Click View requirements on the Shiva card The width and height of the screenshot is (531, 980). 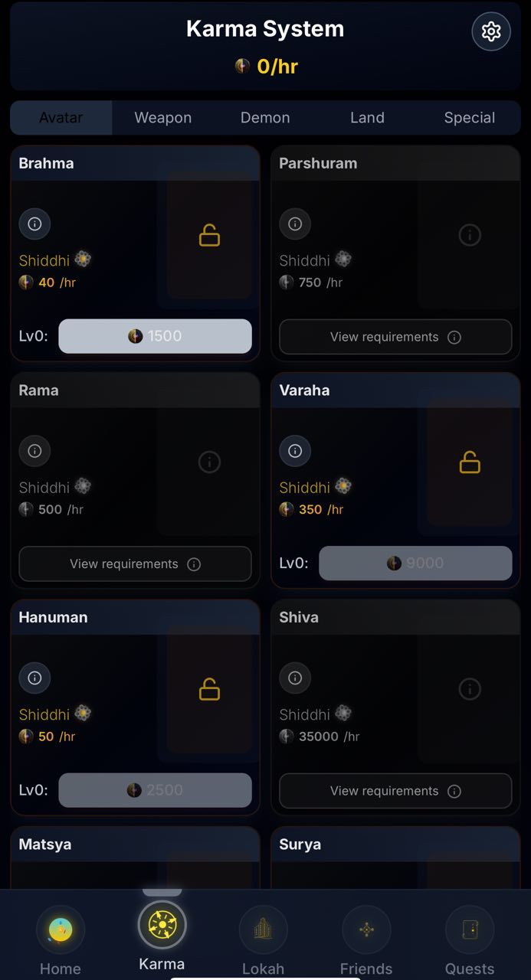coord(395,791)
